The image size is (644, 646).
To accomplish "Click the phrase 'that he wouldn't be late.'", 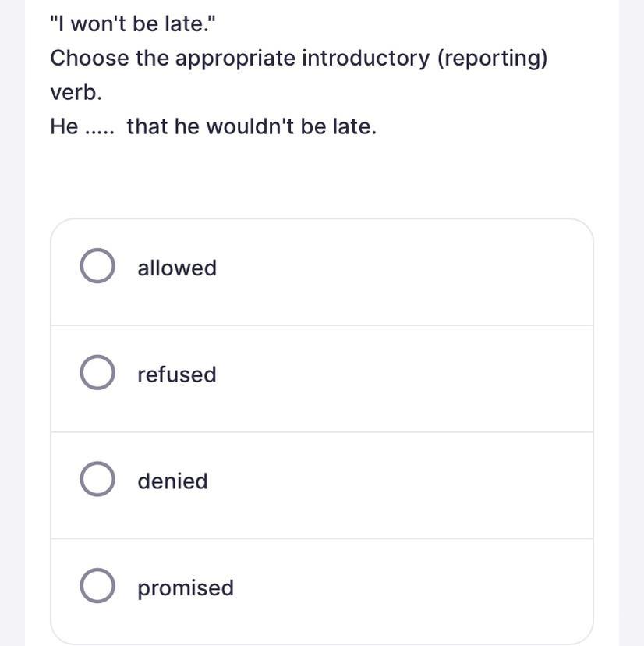I will (x=252, y=126).
